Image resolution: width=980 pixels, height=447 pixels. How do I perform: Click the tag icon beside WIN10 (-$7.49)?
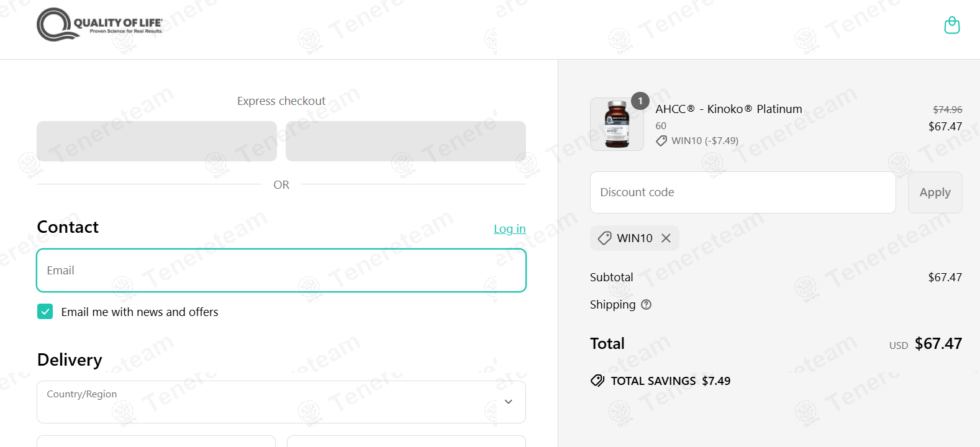click(661, 141)
